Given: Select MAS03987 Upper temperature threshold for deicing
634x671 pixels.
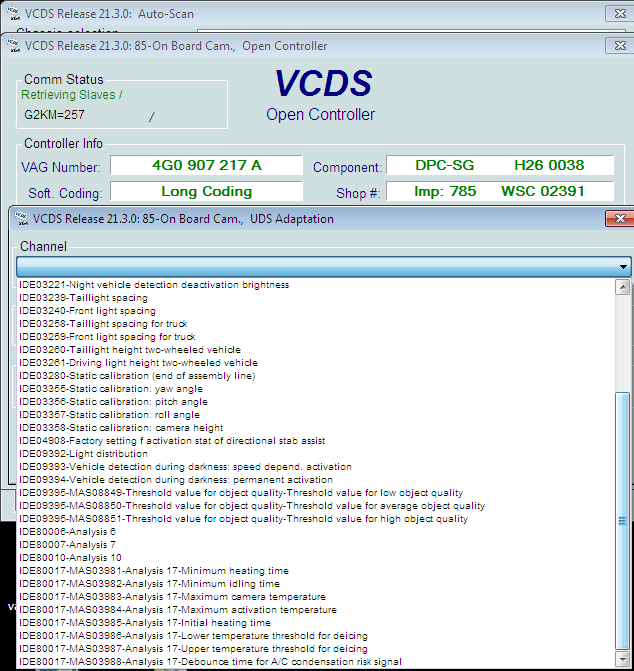Looking at the screenshot, I should pyautogui.click(x=316, y=649).
